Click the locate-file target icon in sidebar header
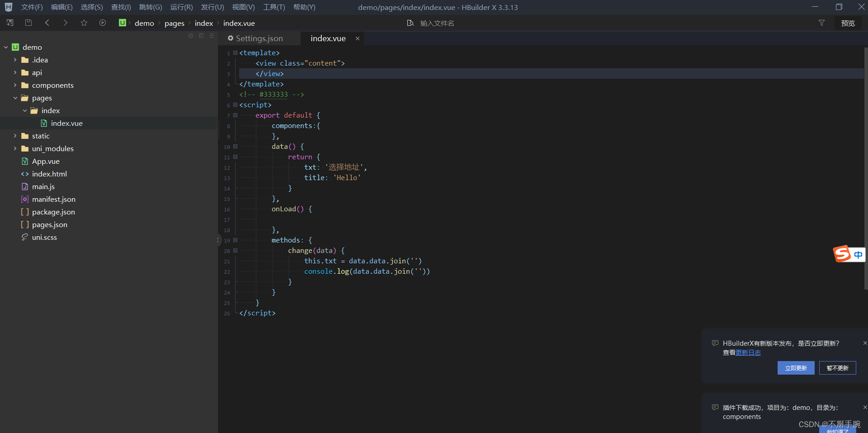 [x=191, y=36]
